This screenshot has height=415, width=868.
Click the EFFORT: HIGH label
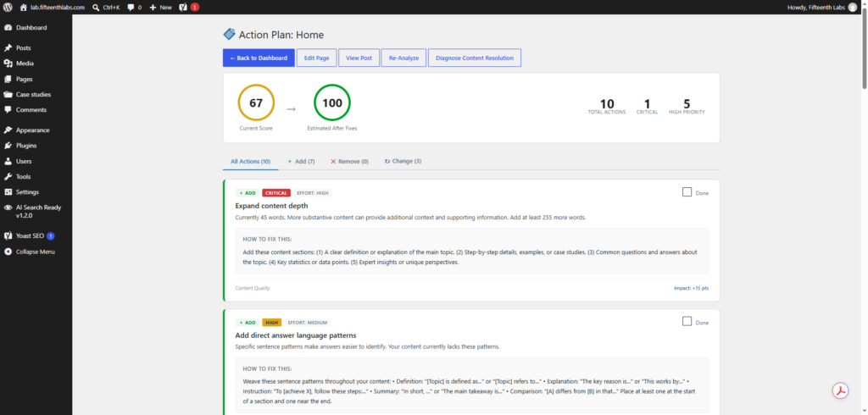[313, 193]
